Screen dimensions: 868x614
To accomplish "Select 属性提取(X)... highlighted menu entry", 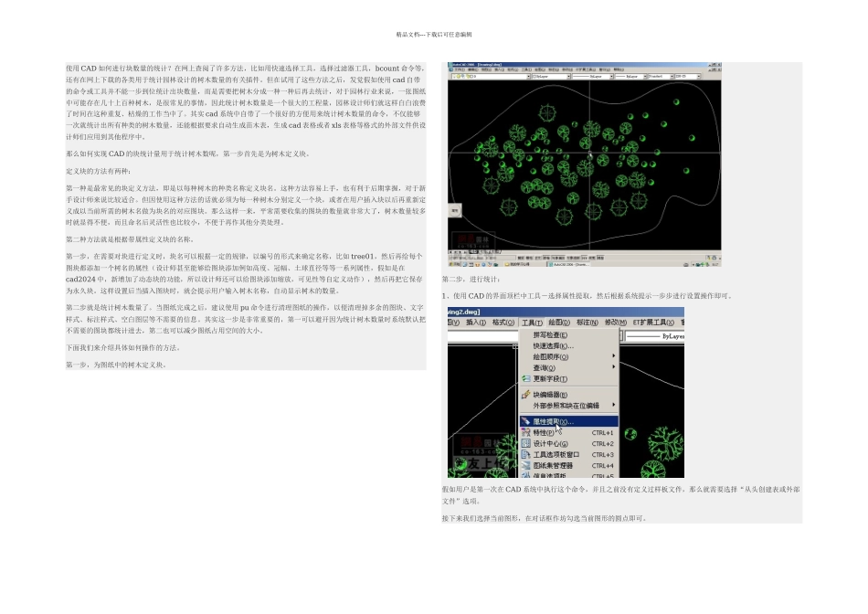I will pyautogui.click(x=569, y=421).
